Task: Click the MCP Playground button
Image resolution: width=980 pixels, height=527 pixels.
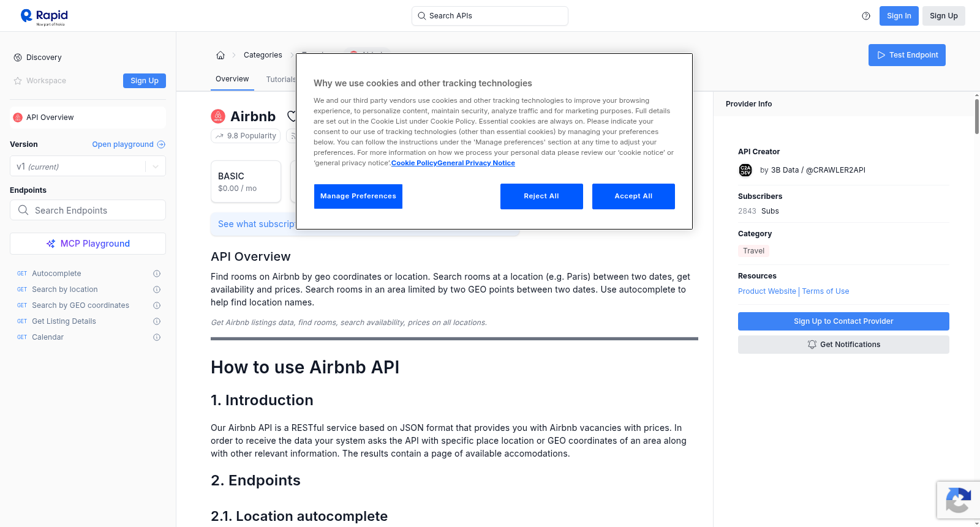Action: click(x=88, y=244)
